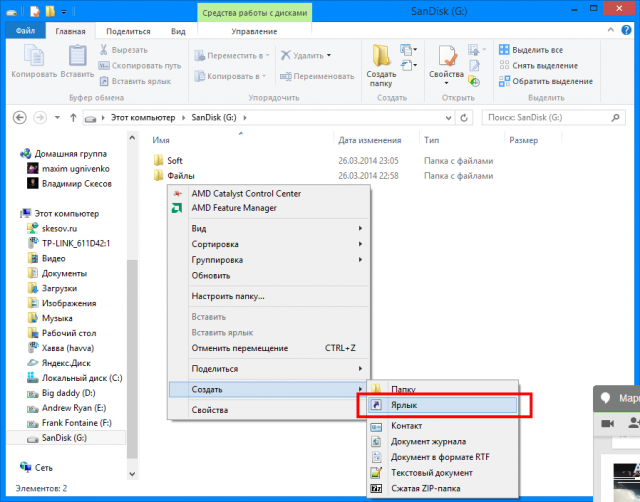Open Яндекс.Диск in the navigation pane
Viewport: 640px width, 502px height.
59,363
